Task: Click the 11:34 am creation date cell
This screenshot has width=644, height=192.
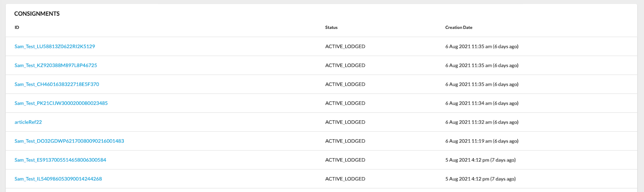Action: coord(481,103)
